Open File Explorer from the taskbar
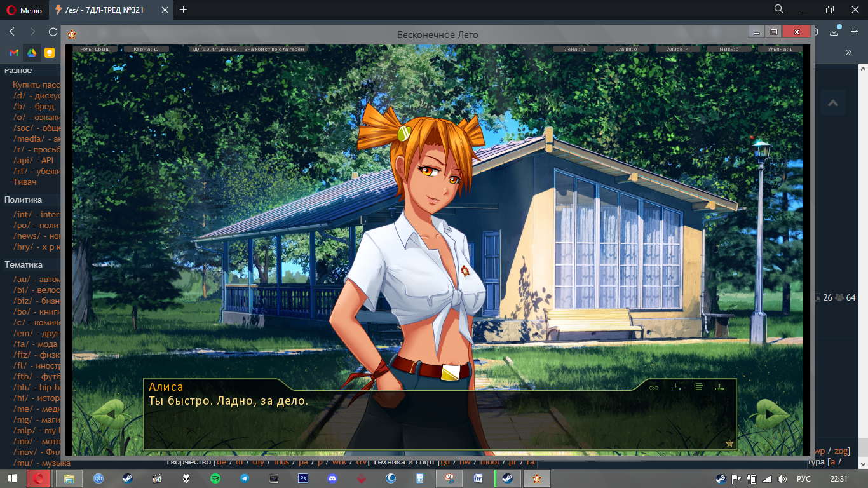 click(x=69, y=478)
